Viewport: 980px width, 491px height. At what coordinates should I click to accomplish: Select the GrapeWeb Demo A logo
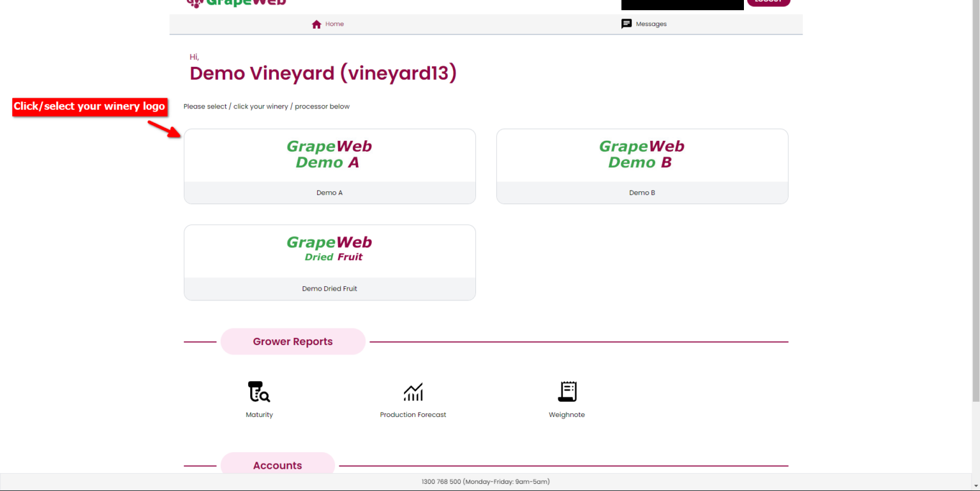[x=329, y=154]
